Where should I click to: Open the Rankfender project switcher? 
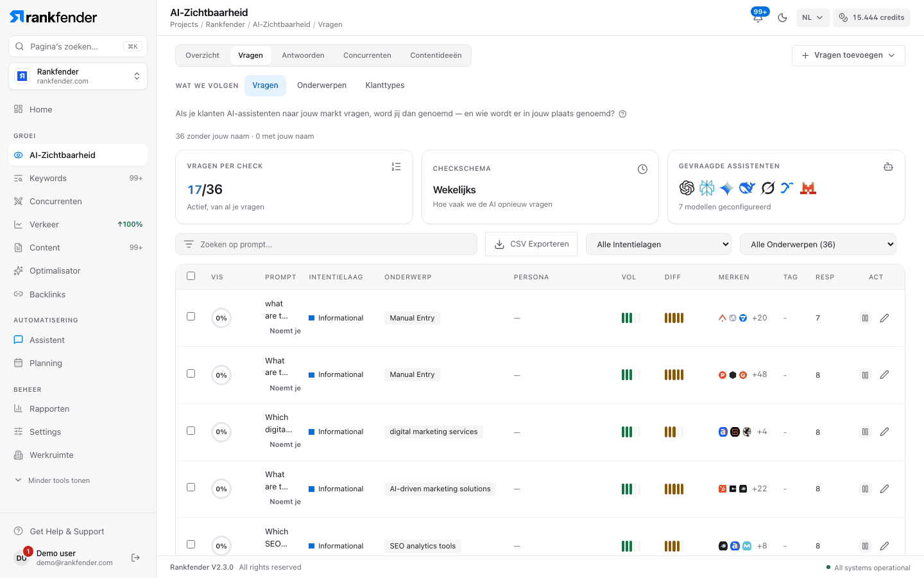pos(78,76)
